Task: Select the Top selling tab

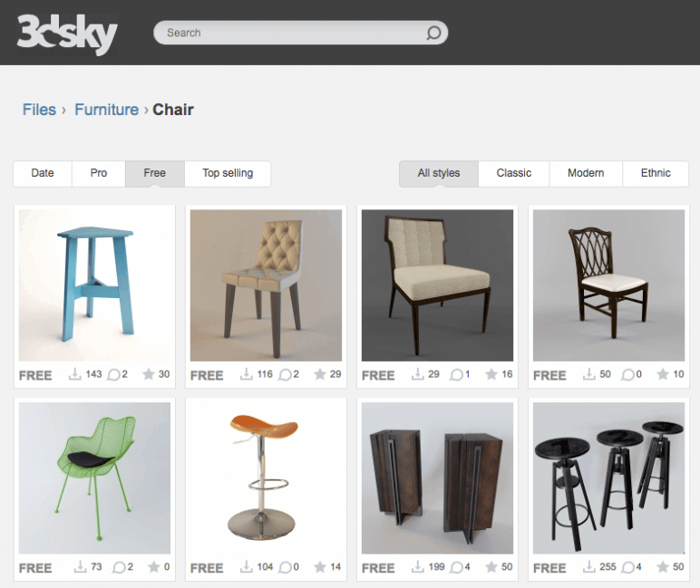Action: 228,173
